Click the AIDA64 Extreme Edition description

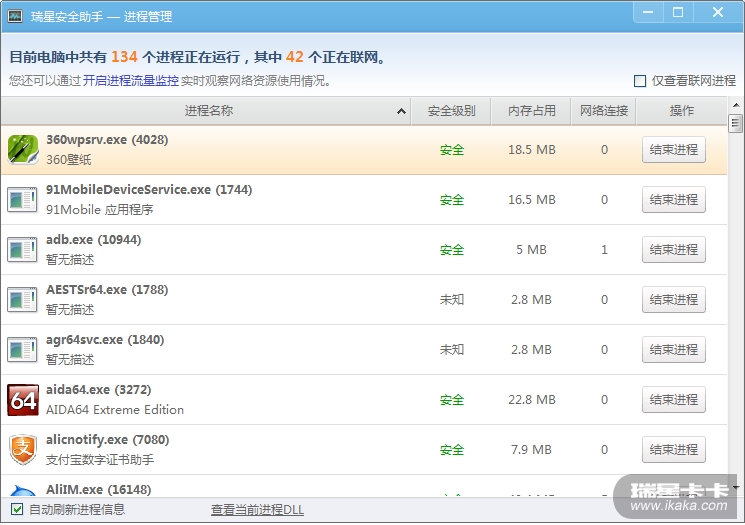[115, 410]
